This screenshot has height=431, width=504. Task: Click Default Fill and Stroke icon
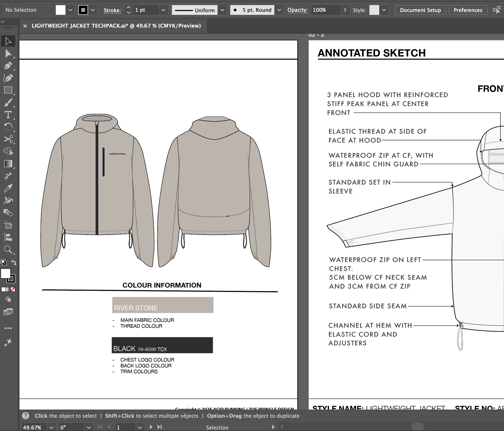4,262
